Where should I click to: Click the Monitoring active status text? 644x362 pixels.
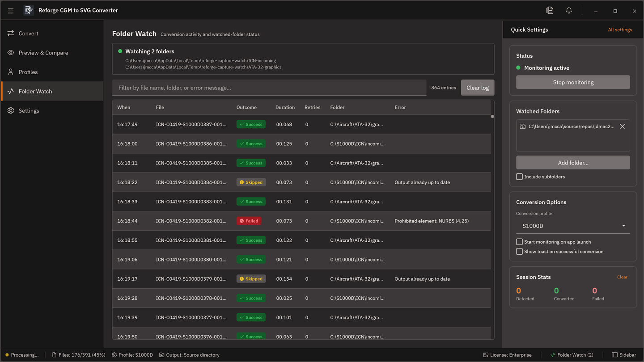tap(547, 68)
